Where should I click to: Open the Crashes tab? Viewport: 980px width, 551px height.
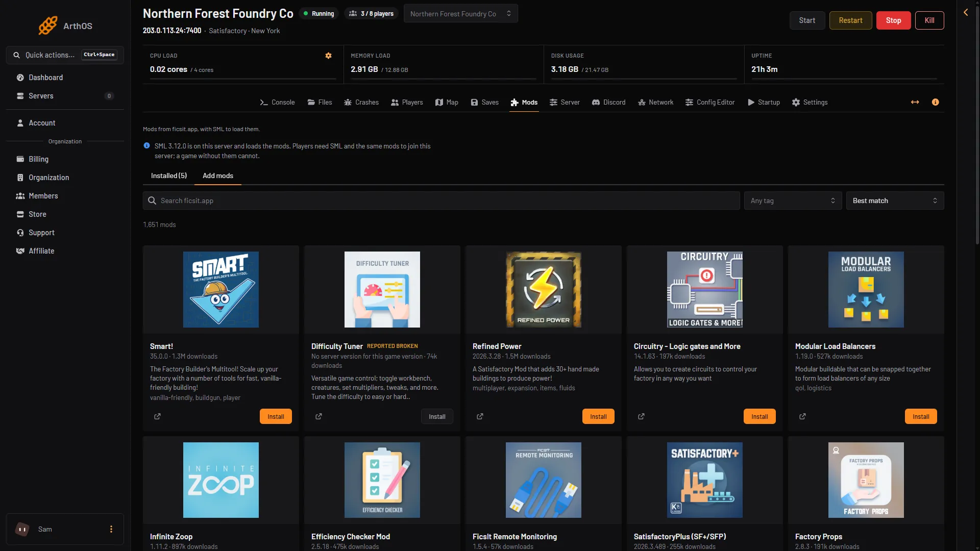[x=361, y=102]
